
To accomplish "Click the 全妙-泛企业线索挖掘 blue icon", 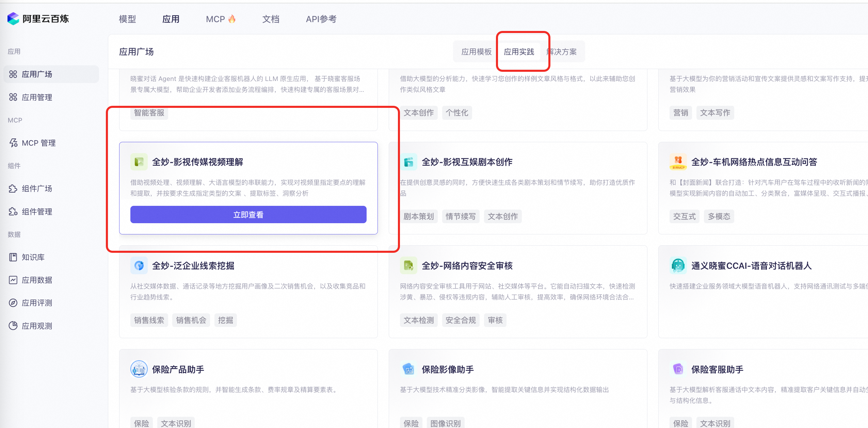I will 139,266.
